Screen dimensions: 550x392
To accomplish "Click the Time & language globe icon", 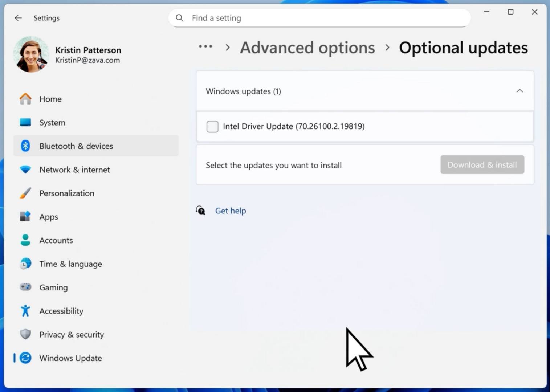I will [x=25, y=264].
